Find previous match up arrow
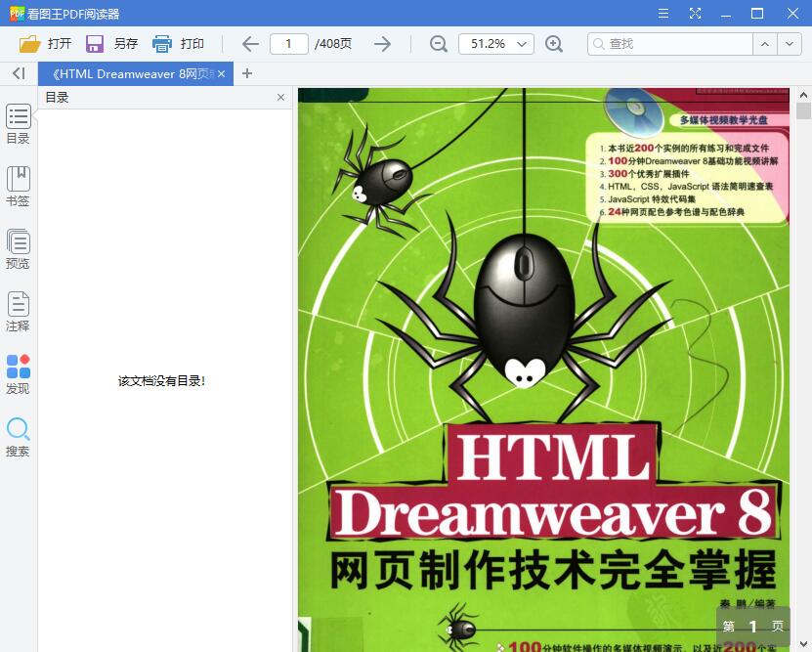 click(x=765, y=44)
